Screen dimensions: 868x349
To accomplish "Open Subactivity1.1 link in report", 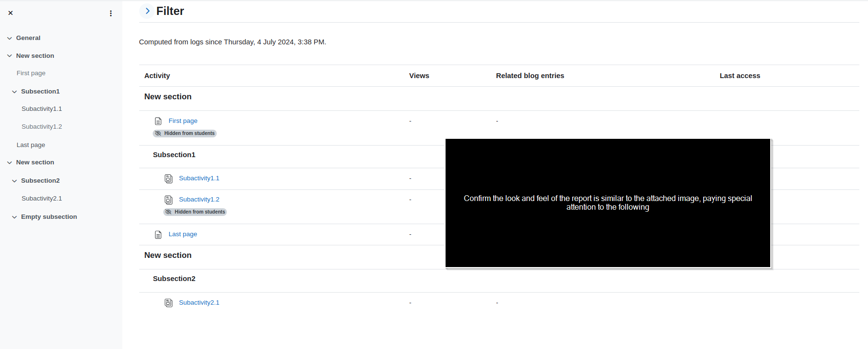I will tap(199, 178).
